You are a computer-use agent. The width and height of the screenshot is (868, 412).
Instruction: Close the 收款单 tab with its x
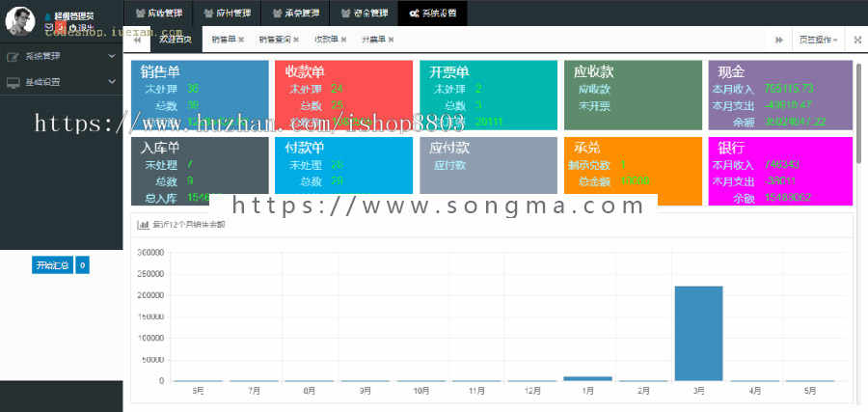tap(343, 40)
